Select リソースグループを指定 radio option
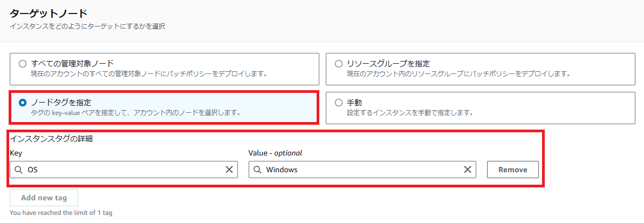The width and height of the screenshot is (644, 223). click(x=338, y=64)
